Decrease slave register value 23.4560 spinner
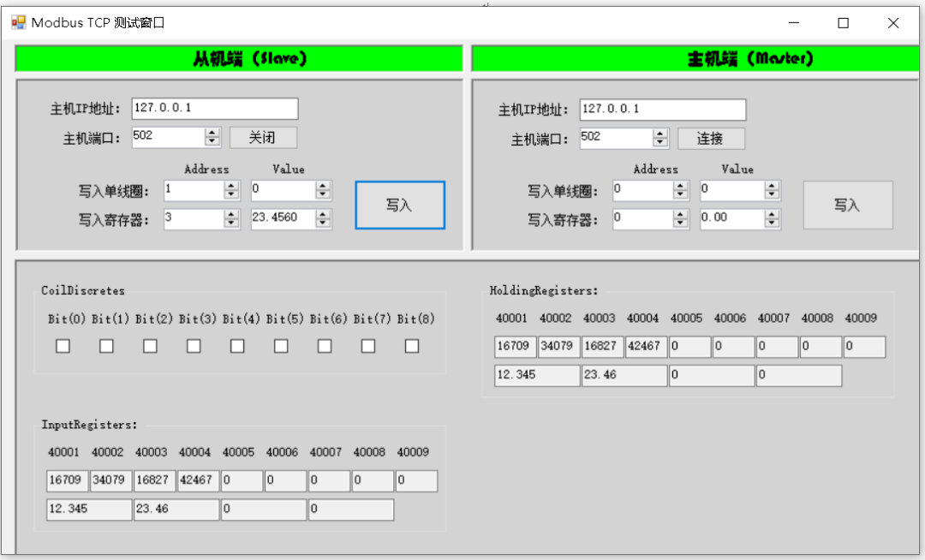 click(323, 223)
